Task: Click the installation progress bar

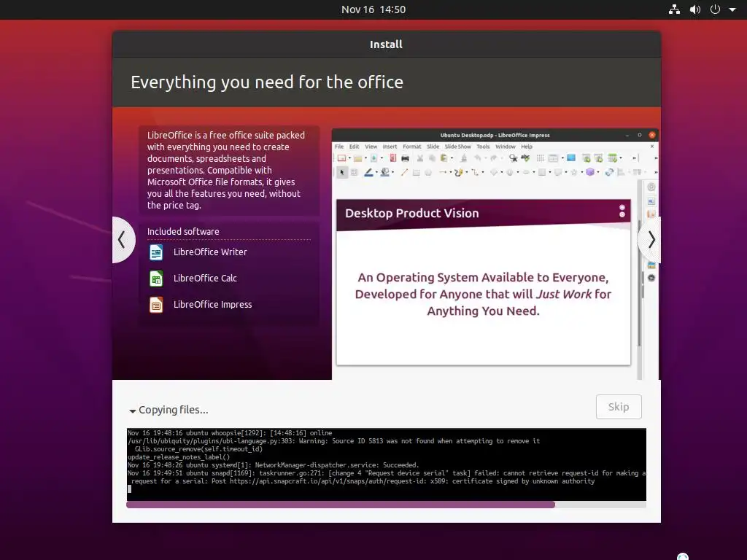Action: 386,505
